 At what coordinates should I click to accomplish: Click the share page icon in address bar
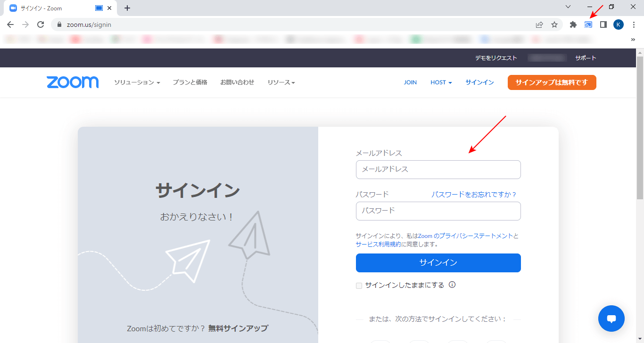(x=539, y=24)
